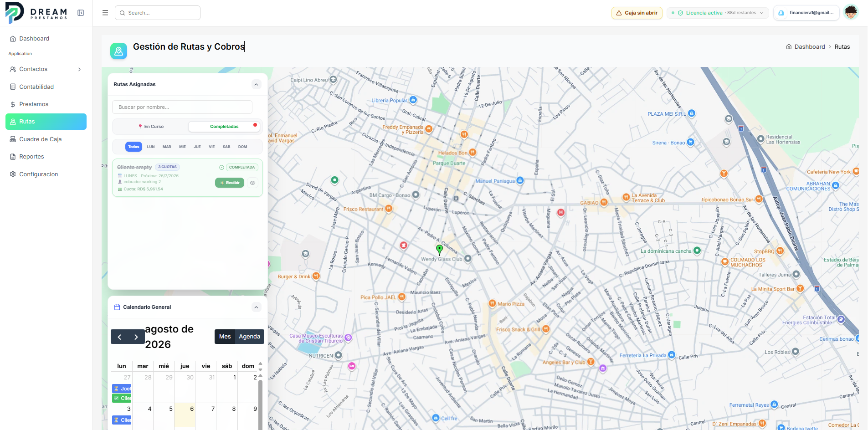Click the Caja sin abrir button
Image resolution: width=868 pixels, height=430 pixels.
[x=637, y=13]
